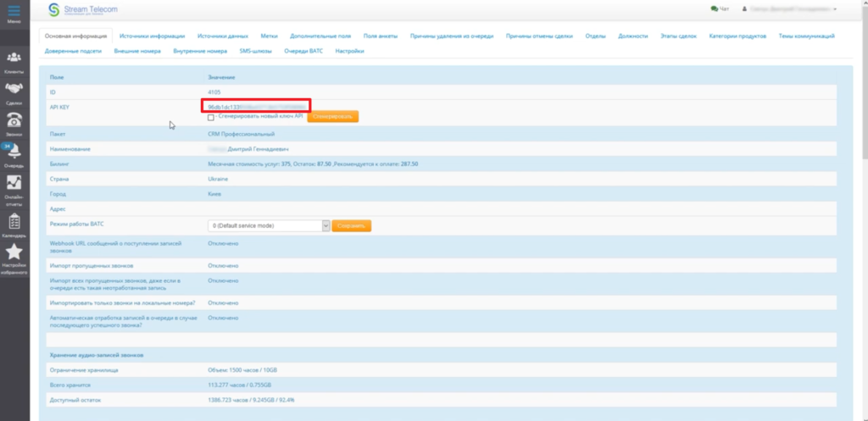
Task: Select the Этапы сделок tab
Action: (679, 36)
